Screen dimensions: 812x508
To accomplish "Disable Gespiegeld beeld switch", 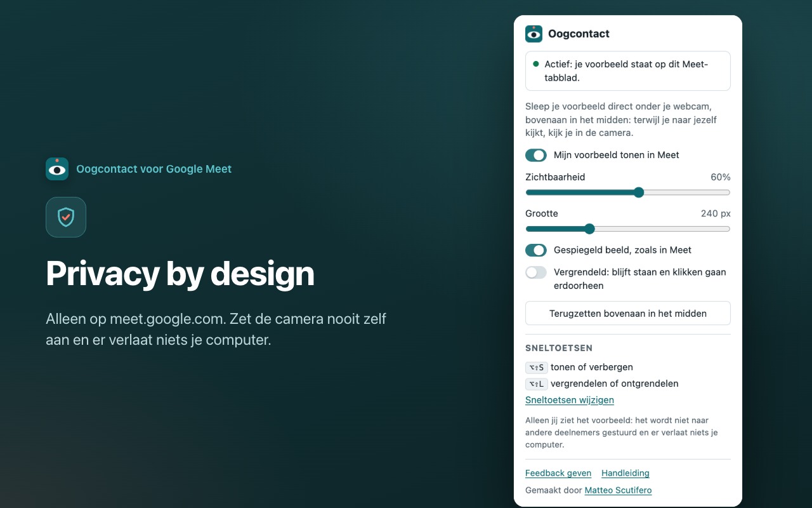I will 536,250.
